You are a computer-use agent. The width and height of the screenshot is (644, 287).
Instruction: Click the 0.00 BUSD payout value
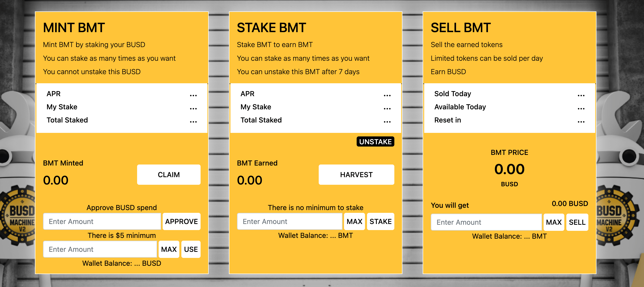[x=570, y=203]
